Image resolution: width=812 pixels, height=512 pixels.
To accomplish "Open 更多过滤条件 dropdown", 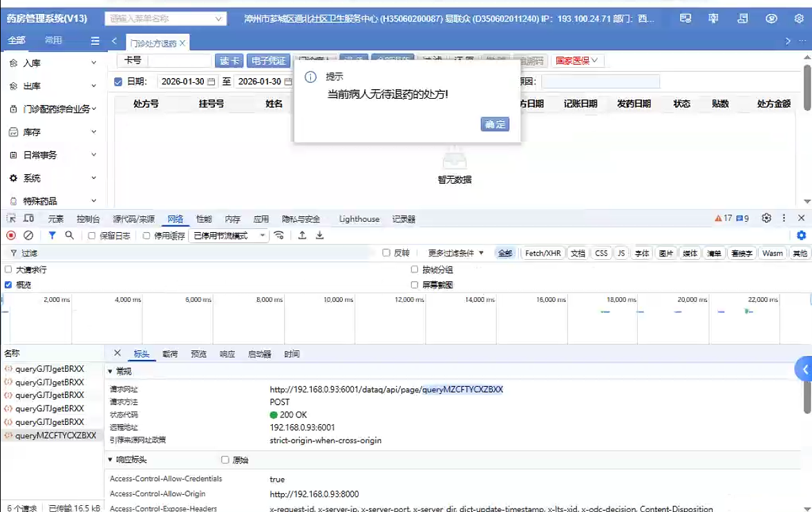I will coord(455,253).
